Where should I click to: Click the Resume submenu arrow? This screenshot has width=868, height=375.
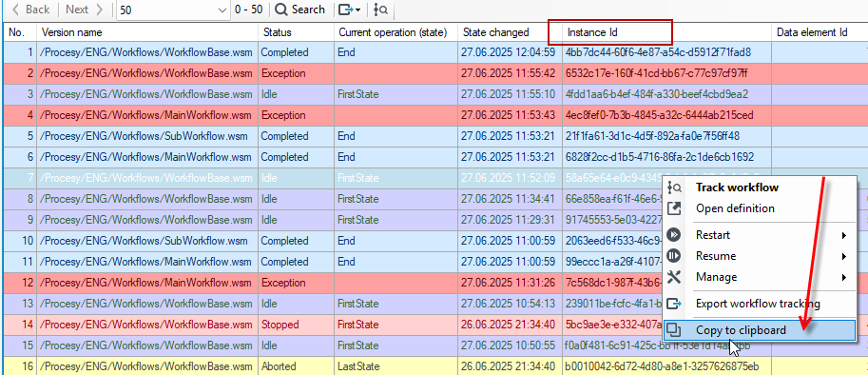pos(845,256)
